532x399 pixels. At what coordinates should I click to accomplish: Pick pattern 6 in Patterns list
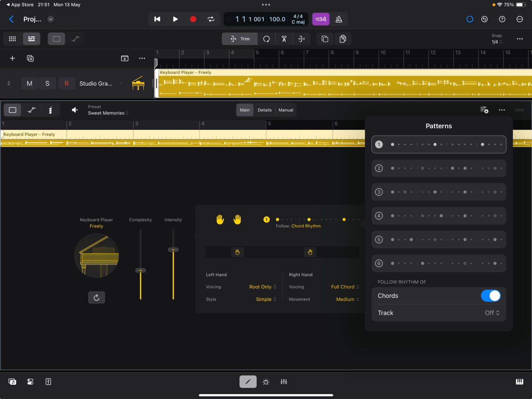click(439, 263)
